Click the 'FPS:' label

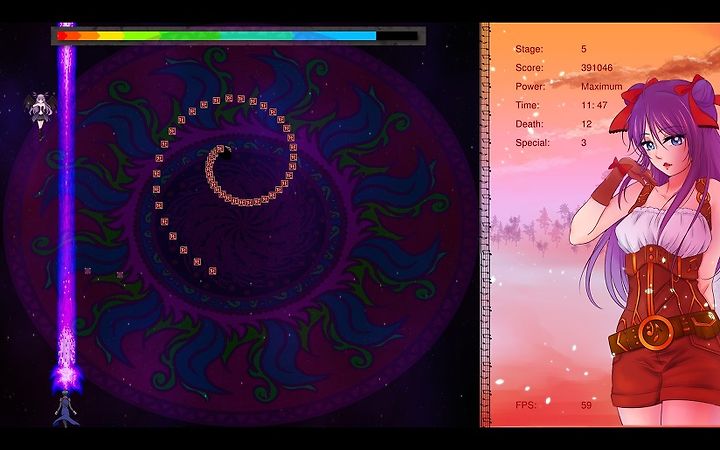(526, 405)
